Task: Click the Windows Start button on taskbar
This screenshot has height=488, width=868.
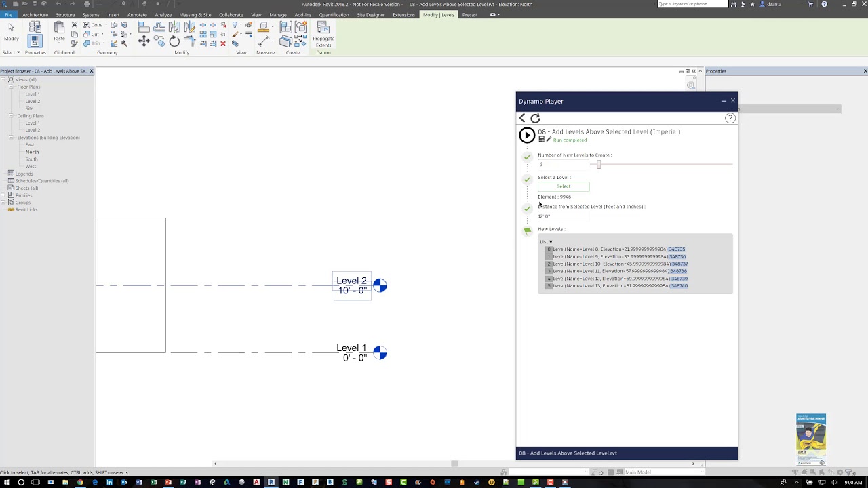Action: pyautogui.click(x=6, y=482)
